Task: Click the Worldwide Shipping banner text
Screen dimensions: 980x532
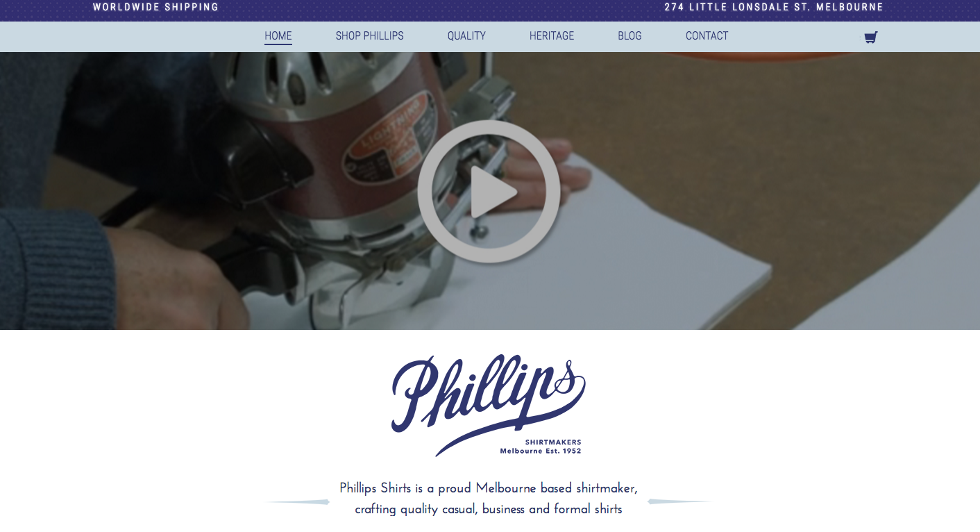Action: [x=156, y=7]
